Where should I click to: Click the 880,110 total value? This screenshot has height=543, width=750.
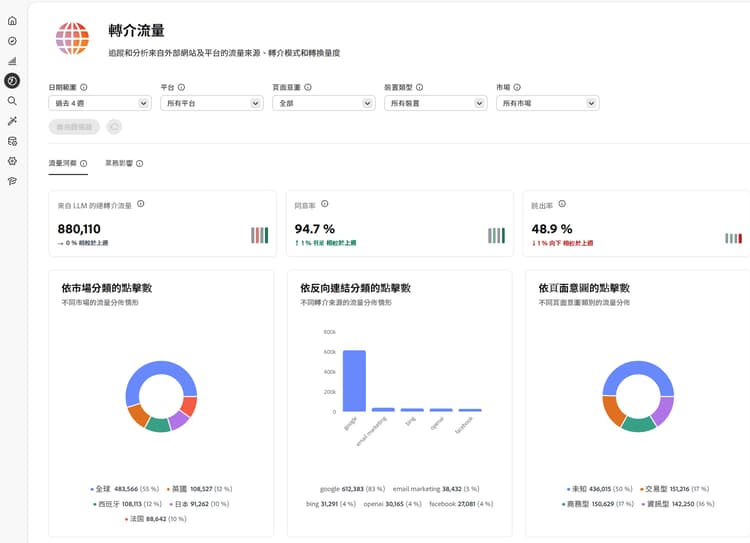[79, 229]
